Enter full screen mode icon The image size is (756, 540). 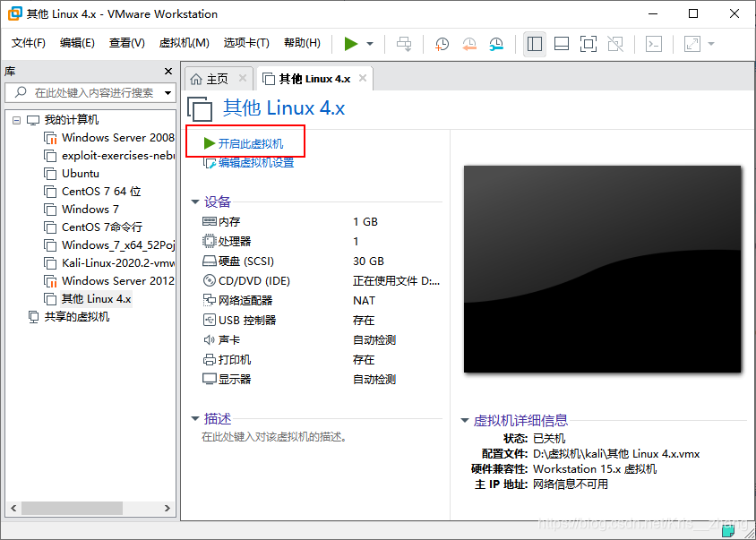click(588, 44)
